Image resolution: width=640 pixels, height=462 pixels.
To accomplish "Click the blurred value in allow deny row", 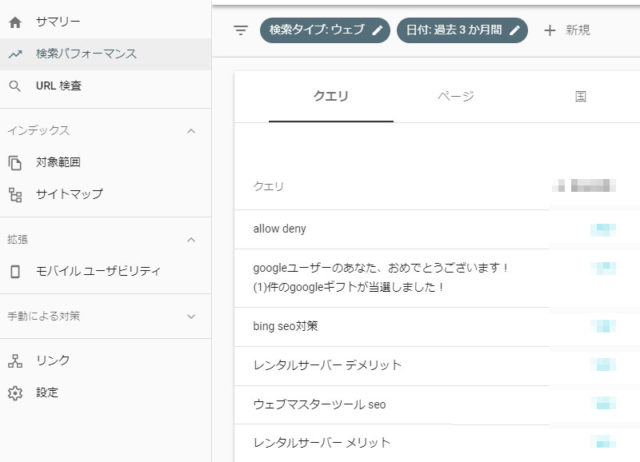I will tap(603, 230).
